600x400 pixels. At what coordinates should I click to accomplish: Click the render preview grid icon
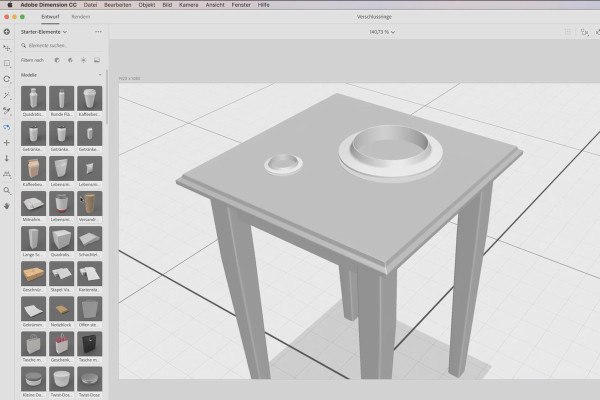tap(568, 32)
